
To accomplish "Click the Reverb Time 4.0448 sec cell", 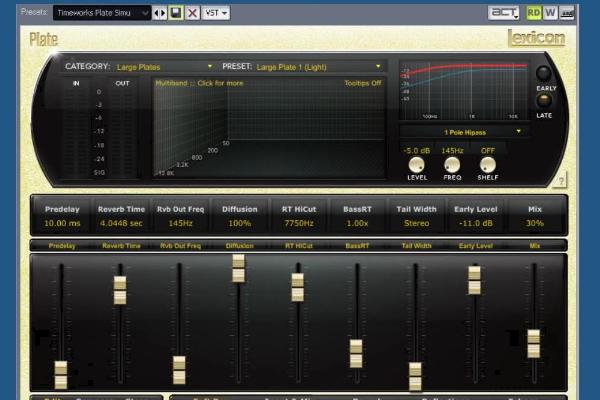I will 121,216.
